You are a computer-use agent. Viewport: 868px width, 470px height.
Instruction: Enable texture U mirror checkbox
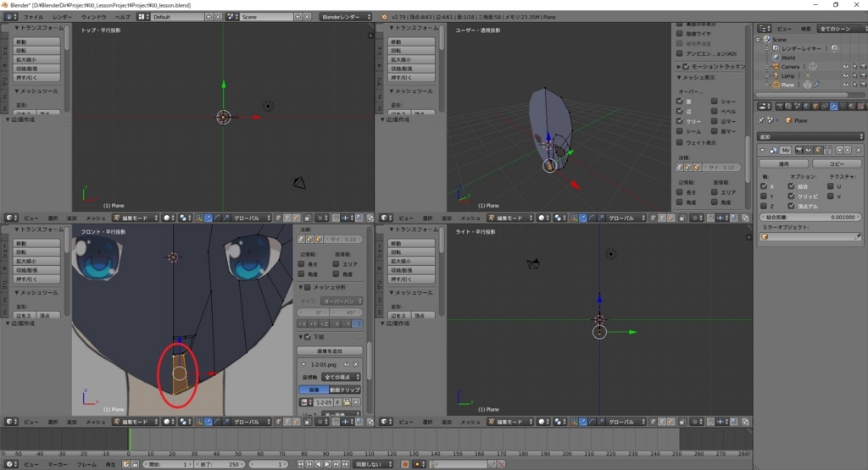[x=831, y=185]
